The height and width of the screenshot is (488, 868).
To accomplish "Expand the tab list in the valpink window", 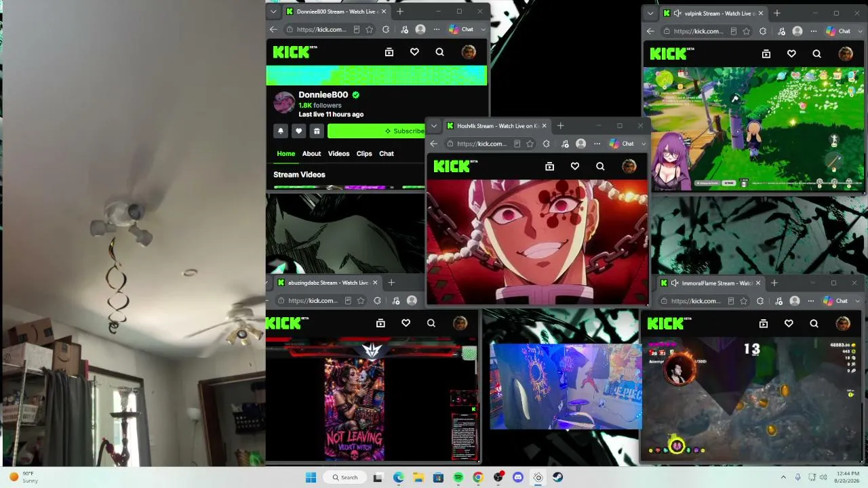I will [650, 13].
